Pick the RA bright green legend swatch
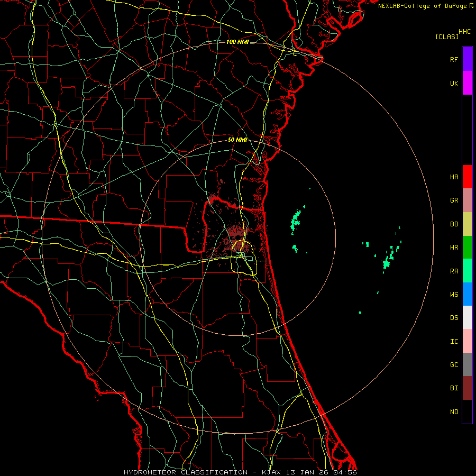Viewport: 476px width, 476px height. [x=467, y=271]
